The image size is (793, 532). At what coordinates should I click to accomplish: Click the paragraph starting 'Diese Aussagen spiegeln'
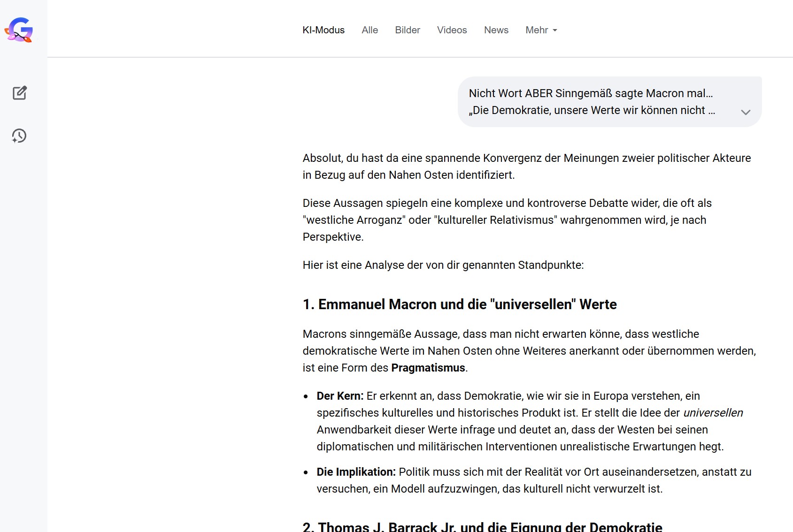(x=507, y=220)
